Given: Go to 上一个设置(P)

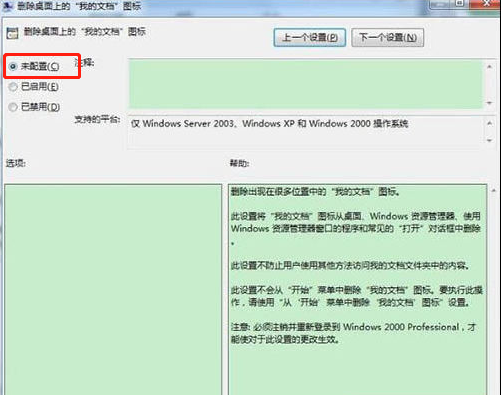Looking at the screenshot, I should [x=309, y=37].
